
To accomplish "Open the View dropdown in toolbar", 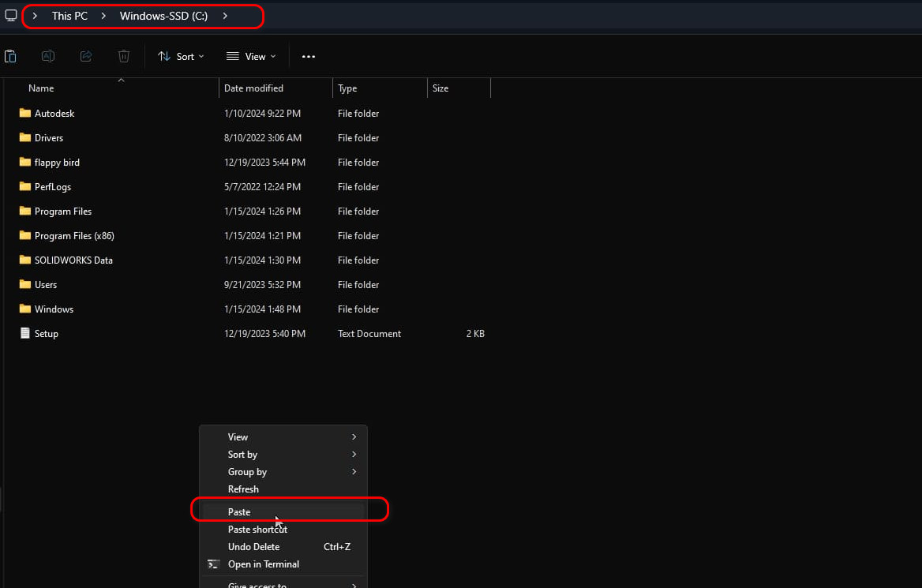I will [251, 57].
